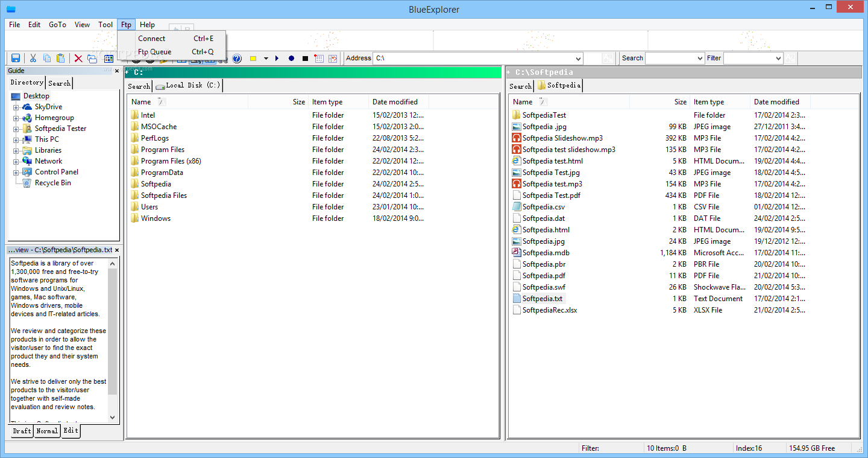Open the File menu
This screenshot has width=868, height=458.
pyautogui.click(x=14, y=25)
